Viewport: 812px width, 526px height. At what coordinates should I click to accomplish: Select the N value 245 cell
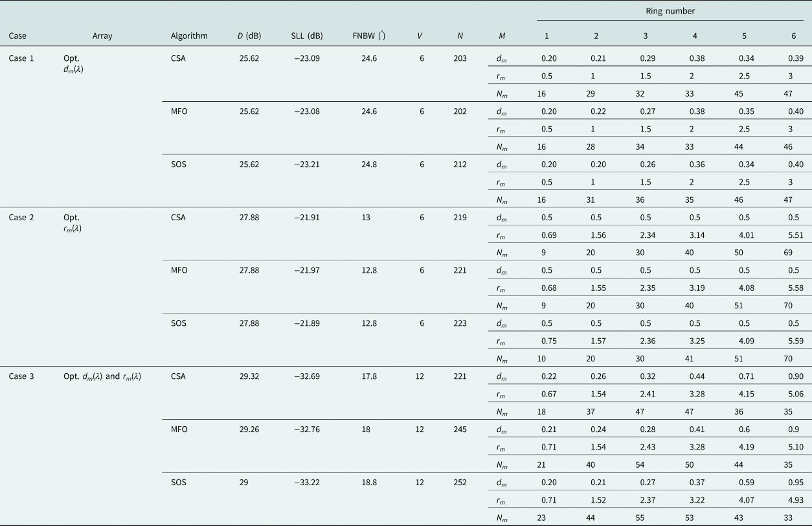coord(460,429)
